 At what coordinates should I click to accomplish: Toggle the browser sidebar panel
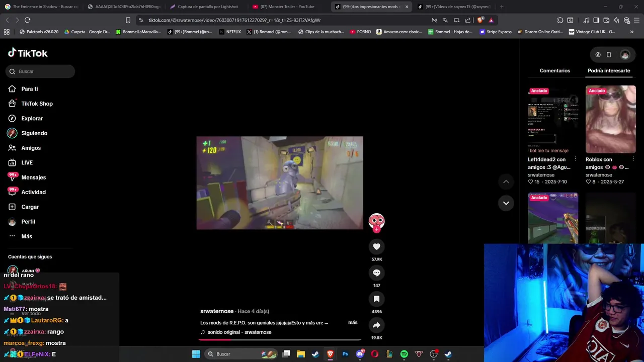pyautogui.click(x=596, y=20)
